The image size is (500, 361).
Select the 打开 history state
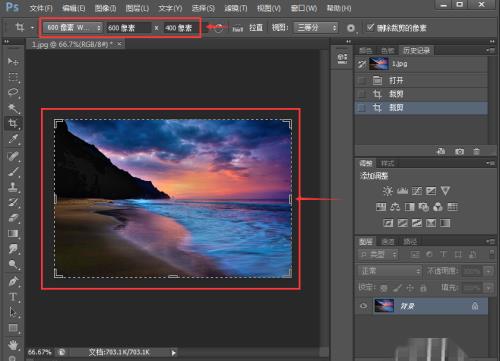coord(421,80)
